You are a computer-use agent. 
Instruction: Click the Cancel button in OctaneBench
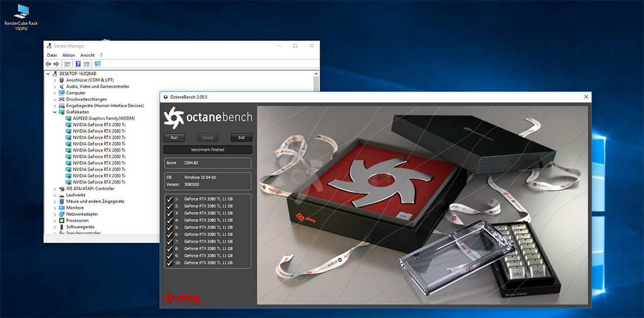208,138
